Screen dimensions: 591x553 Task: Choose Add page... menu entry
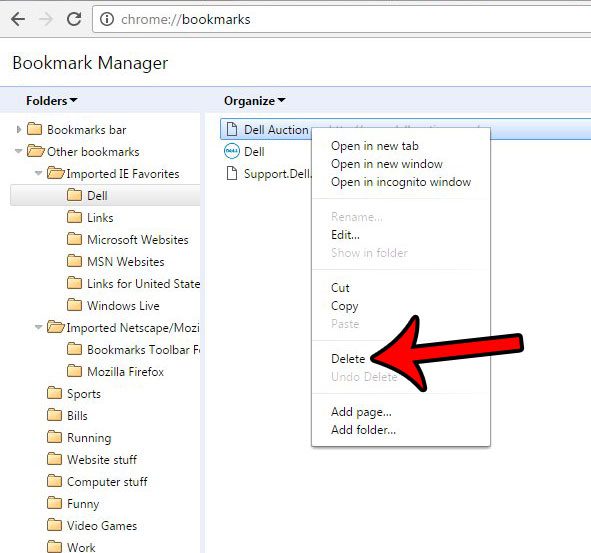[x=361, y=412]
